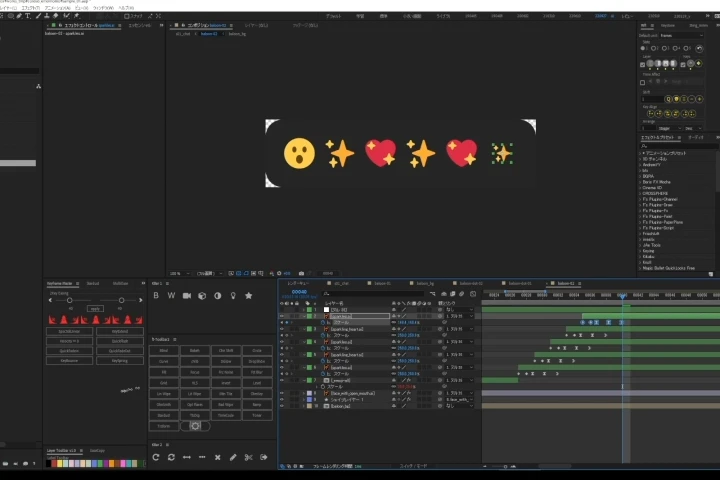The image size is (720, 480).
Task: Open the ft-Toolbar gear settings icon
Action: point(195,426)
